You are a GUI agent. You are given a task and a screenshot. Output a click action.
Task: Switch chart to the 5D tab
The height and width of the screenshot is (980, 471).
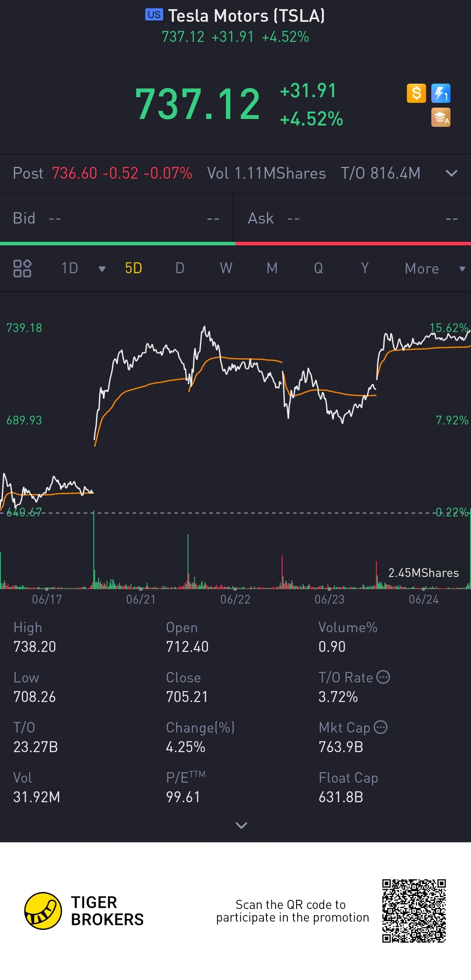(133, 268)
